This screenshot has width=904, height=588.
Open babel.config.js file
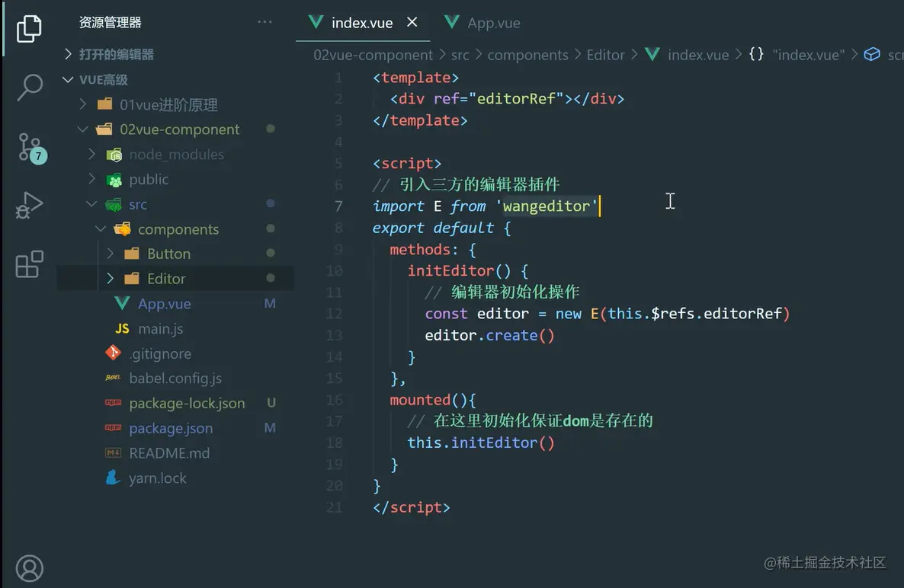[175, 379]
